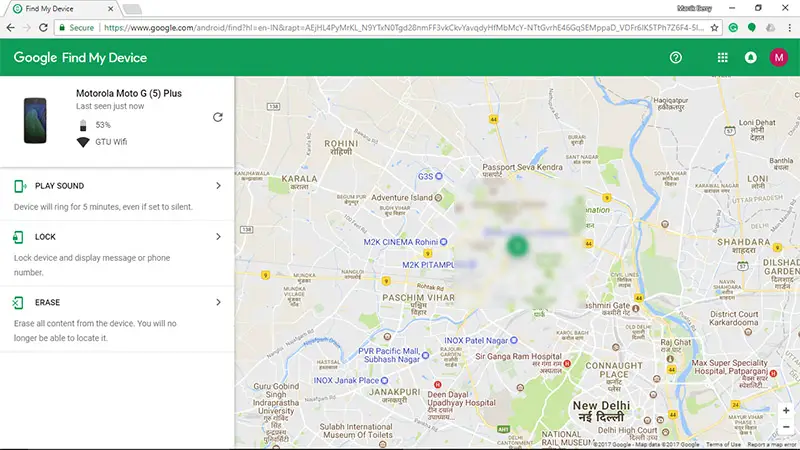
Task: Click the Erase device icon
Action: (18, 303)
